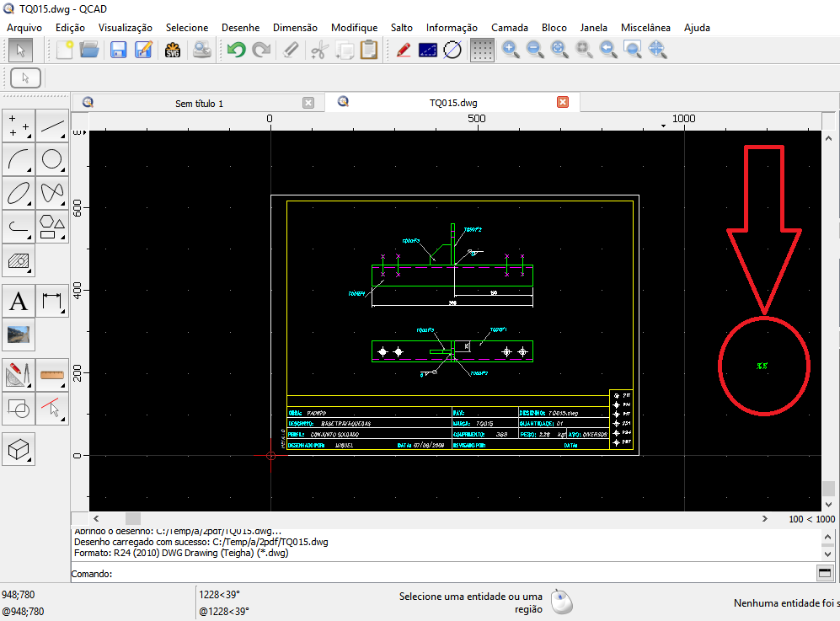Paste from clipboard icon
The image size is (840, 621).
[x=369, y=51]
